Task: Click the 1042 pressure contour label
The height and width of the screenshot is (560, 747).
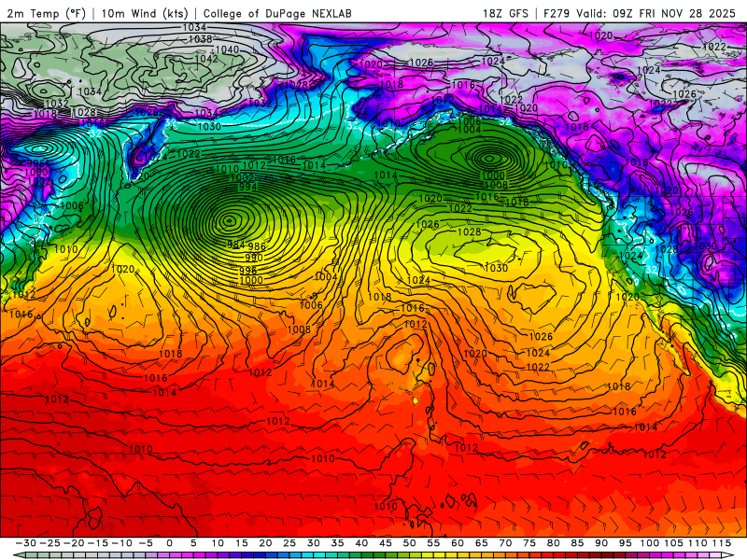Action: [206, 59]
